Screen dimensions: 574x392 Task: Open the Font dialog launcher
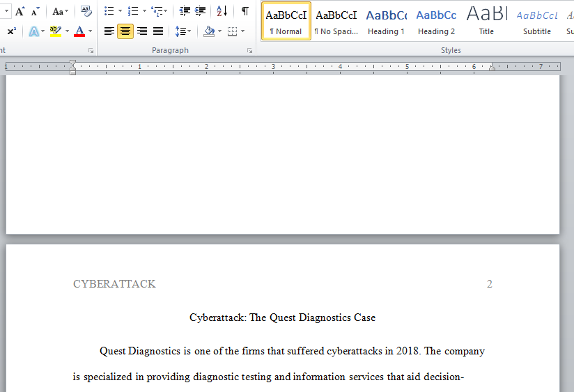pyautogui.click(x=91, y=51)
